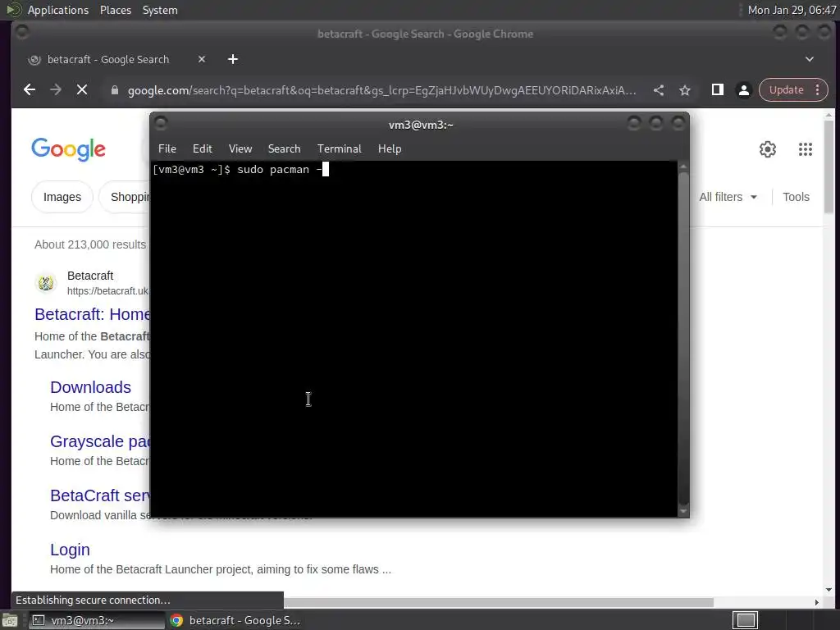Open the terminal Help menu
Screen dimensions: 840x630
390,149
